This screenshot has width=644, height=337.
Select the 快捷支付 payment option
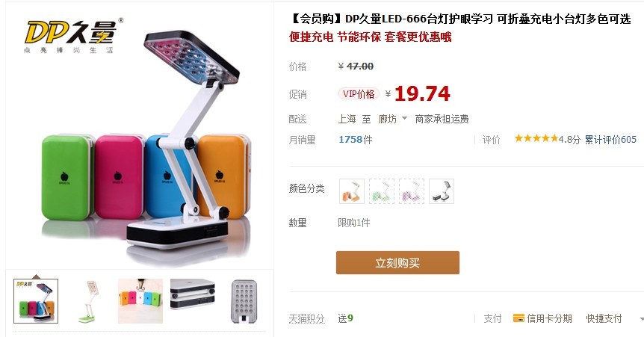604,318
